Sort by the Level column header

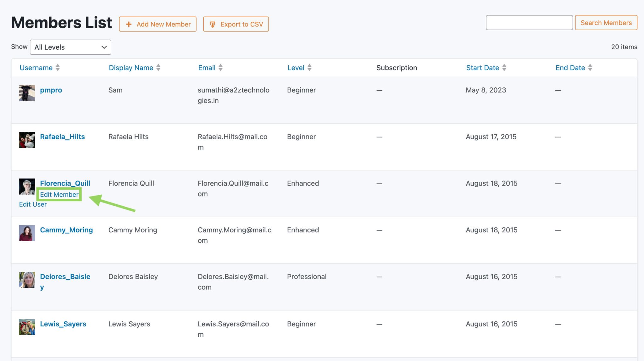[296, 68]
